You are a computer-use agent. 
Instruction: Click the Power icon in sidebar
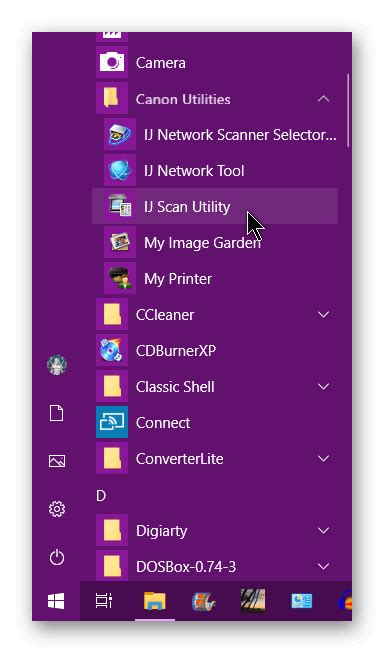click(57, 558)
